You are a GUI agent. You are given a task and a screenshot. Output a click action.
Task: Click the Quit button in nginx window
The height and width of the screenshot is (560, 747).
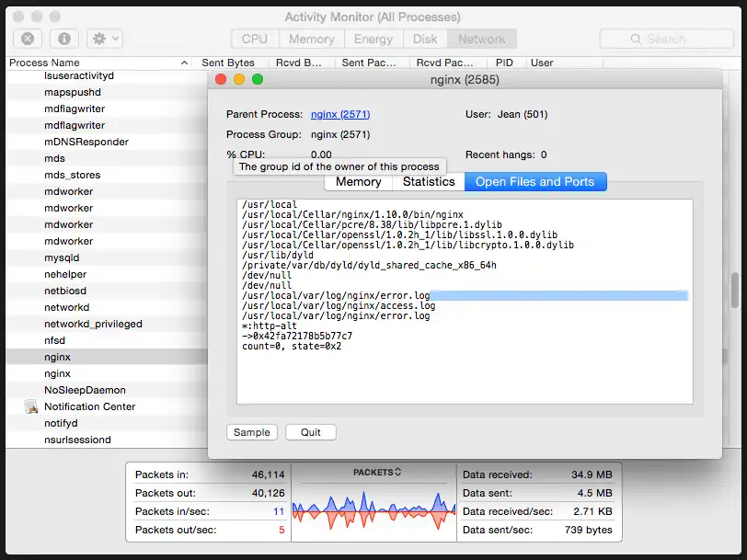[311, 432]
